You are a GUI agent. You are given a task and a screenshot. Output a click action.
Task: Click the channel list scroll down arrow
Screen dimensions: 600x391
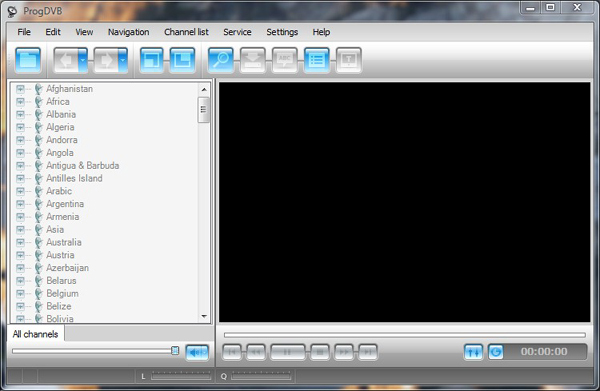pyautogui.click(x=204, y=316)
